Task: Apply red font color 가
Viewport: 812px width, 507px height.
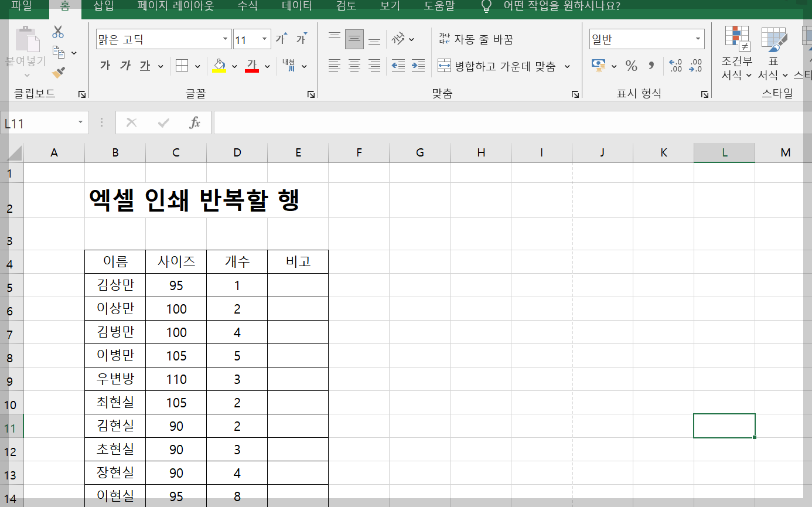Action: point(252,66)
